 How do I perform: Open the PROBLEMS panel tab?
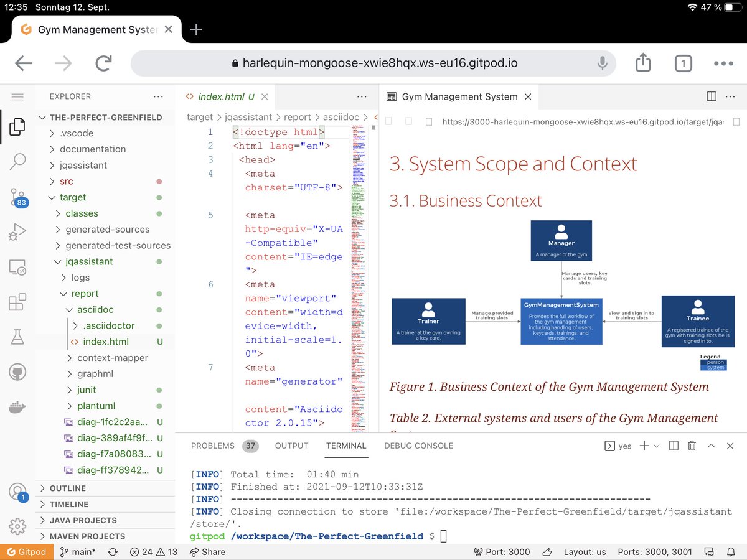[x=224, y=446]
